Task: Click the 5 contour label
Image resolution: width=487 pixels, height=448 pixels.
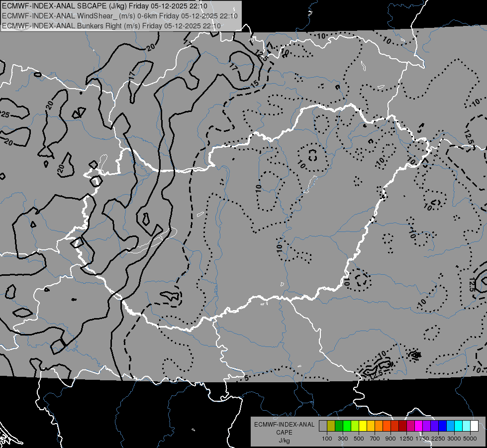Action: [x=246, y=378]
